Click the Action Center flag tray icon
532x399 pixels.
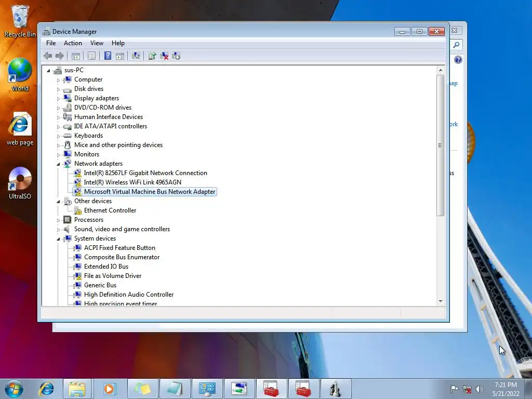click(x=454, y=389)
